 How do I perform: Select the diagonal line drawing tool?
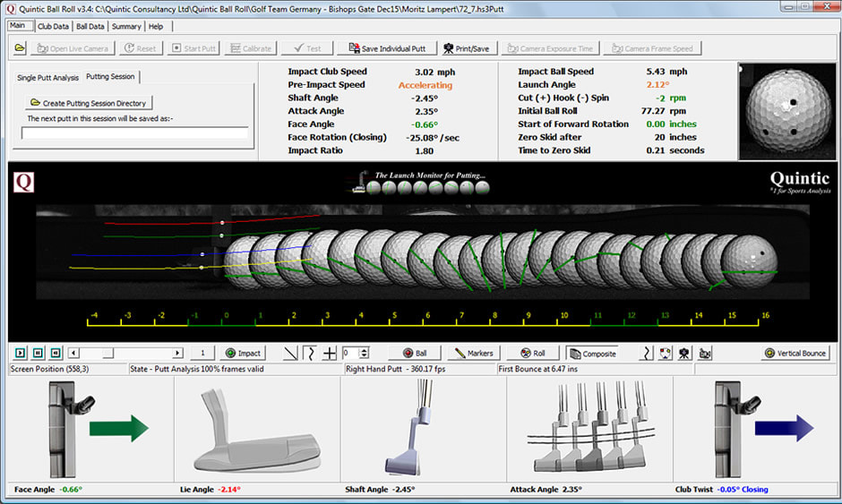click(289, 354)
